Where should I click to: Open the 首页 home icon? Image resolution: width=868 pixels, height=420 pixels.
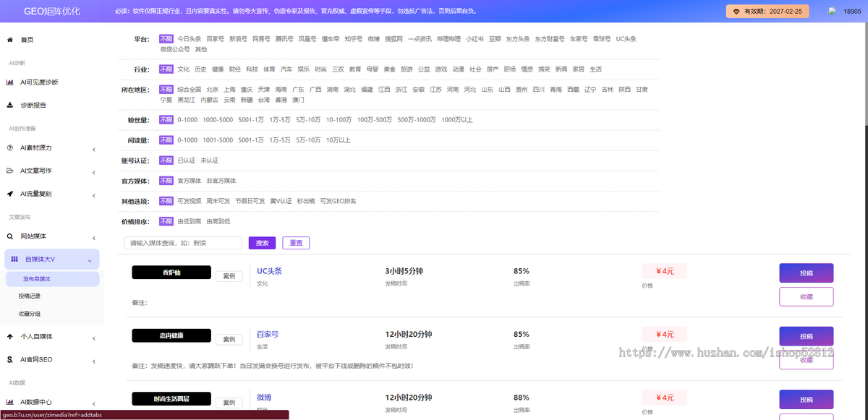click(x=9, y=40)
